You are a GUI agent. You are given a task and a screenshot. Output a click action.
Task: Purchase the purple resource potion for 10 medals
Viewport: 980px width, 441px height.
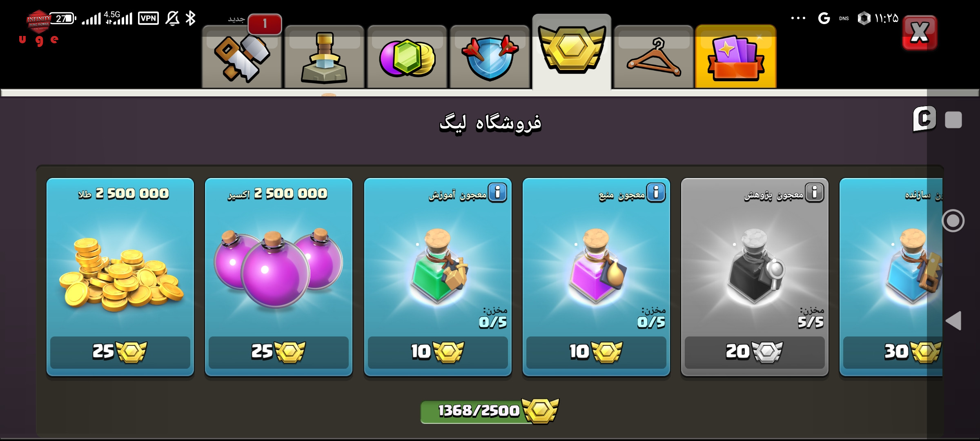pos(596,352)
